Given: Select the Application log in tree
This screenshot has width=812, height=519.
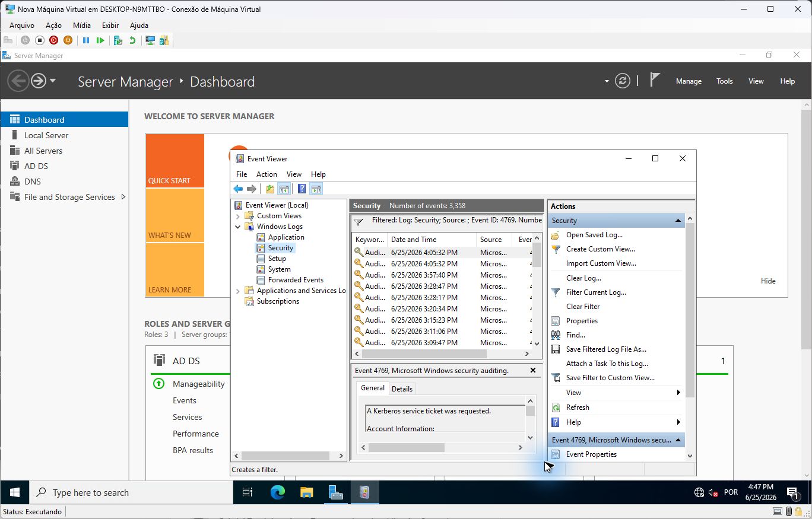Looking at the screenshot, I should (x=286, y=237).
